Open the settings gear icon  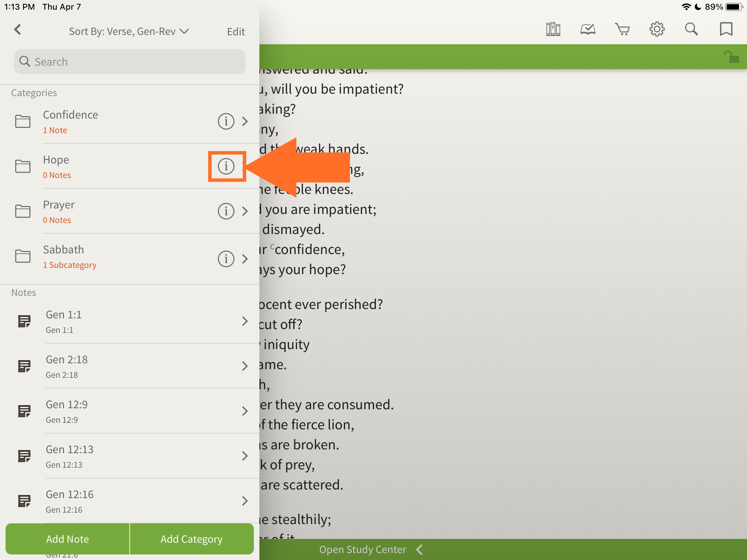[x=657, y=29]
